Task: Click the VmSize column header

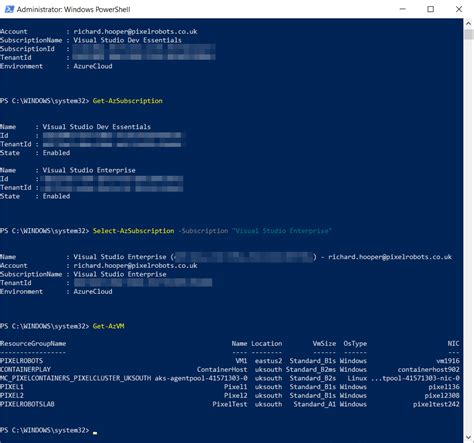Action: tap(324, 343)
